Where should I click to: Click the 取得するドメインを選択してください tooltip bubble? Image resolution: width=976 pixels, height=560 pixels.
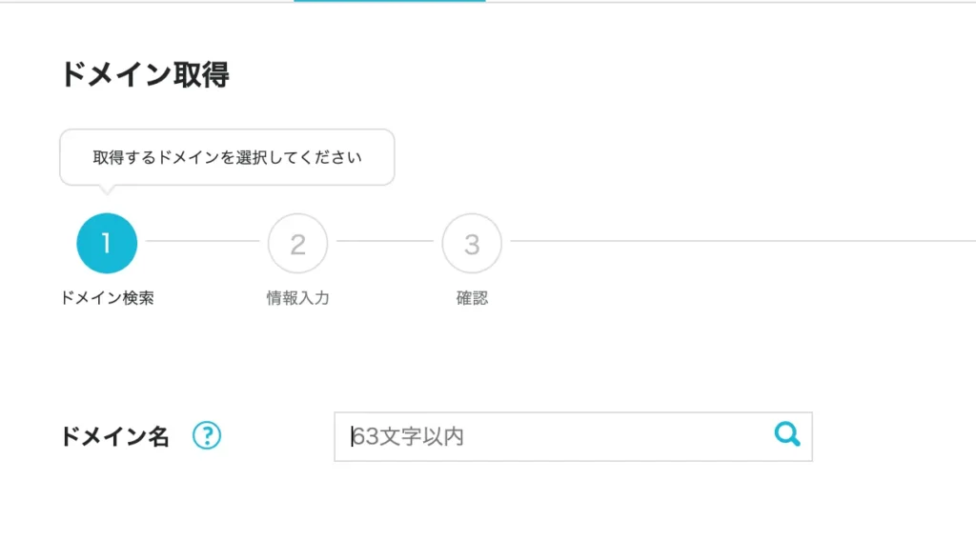(227, 157)
